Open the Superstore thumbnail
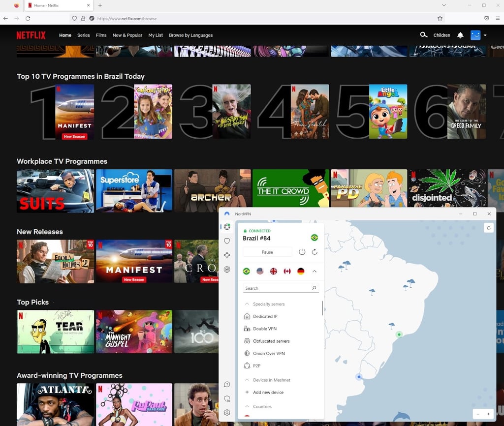The width and height of the screenshot is (504, 426). (x=134, y=191)
